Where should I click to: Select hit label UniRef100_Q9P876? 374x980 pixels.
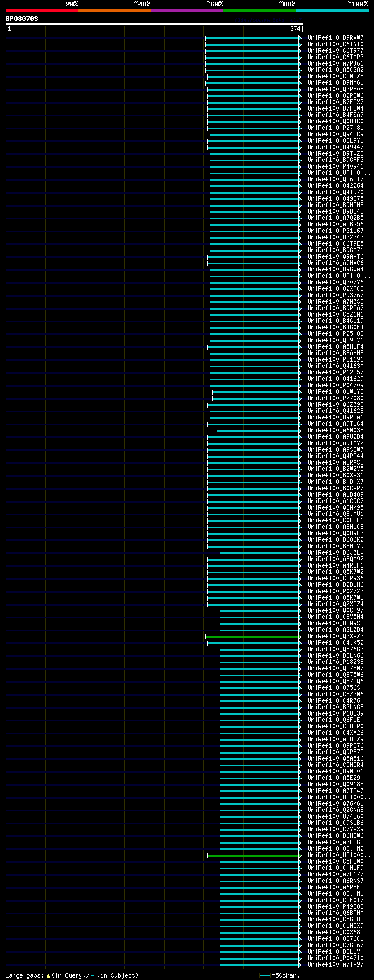[x=335, y=746]
